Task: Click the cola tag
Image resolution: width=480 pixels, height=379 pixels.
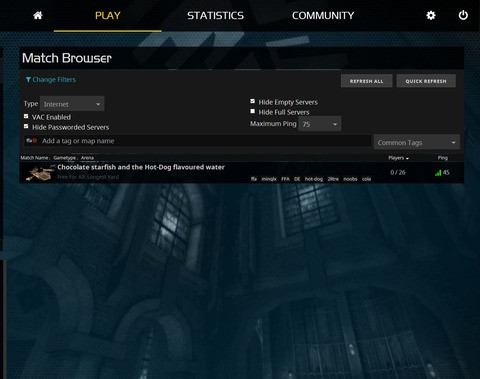Action: [x=366, y=179]
